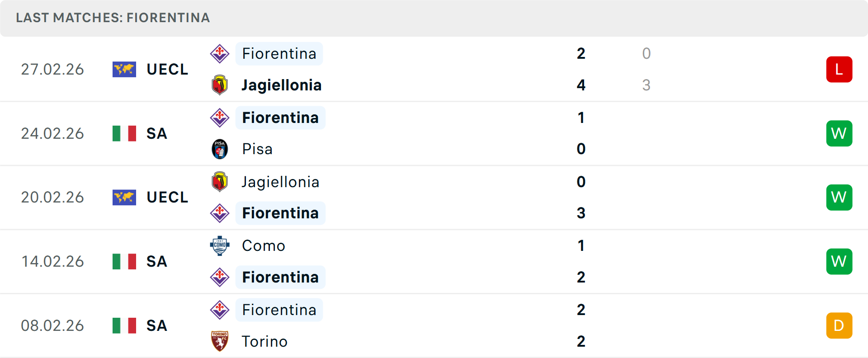Click the Fiorentina crest next to the 27.02.26 match
The width and height of the screenshot is (868, 358).
(x=220, y=53)
